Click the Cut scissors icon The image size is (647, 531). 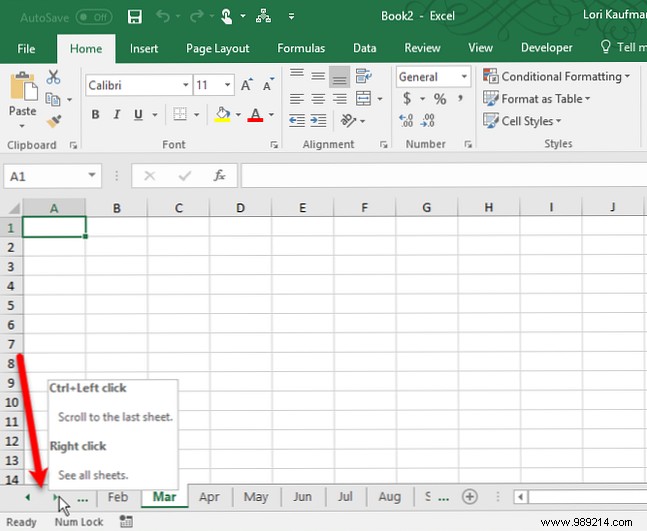53,77
